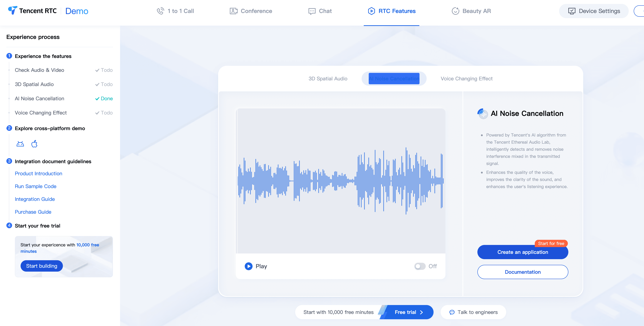Click the Create an application button
This screenshot has height=326, width=644.
click(523, 252)
